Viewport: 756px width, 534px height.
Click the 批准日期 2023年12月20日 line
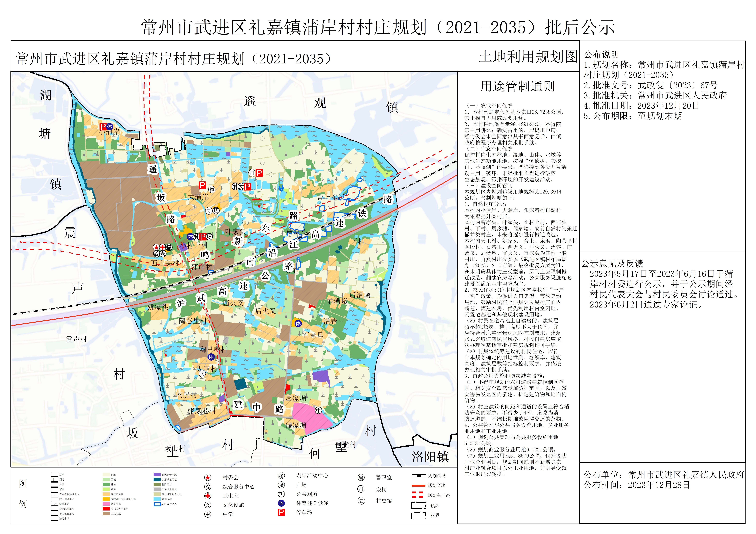click(x=641, y=106)
